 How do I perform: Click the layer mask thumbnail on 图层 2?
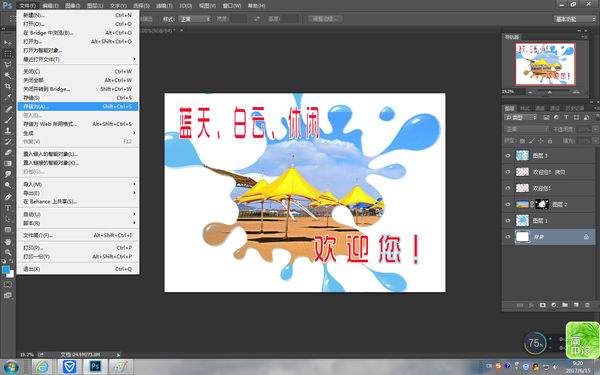(x=541, y=204)
